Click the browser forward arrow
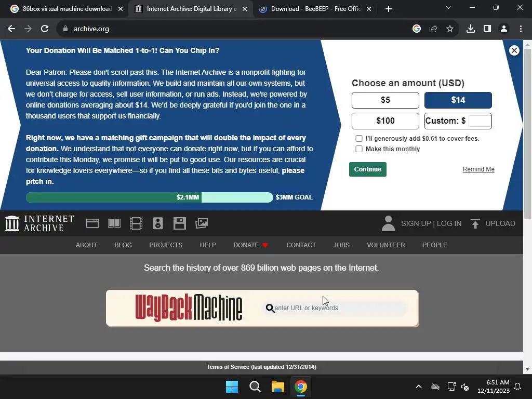 tap(28, 29)
